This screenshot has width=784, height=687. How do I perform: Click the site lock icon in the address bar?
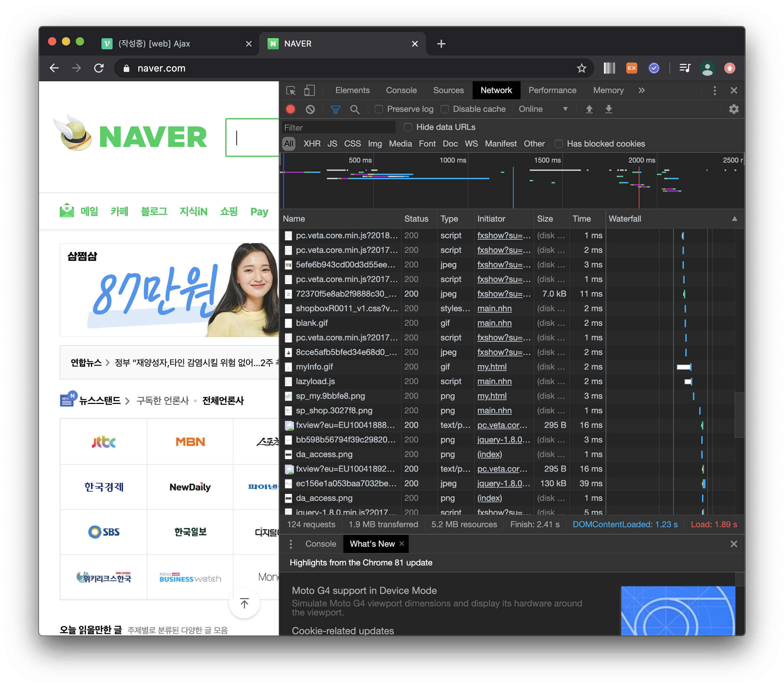coord(126,68)
